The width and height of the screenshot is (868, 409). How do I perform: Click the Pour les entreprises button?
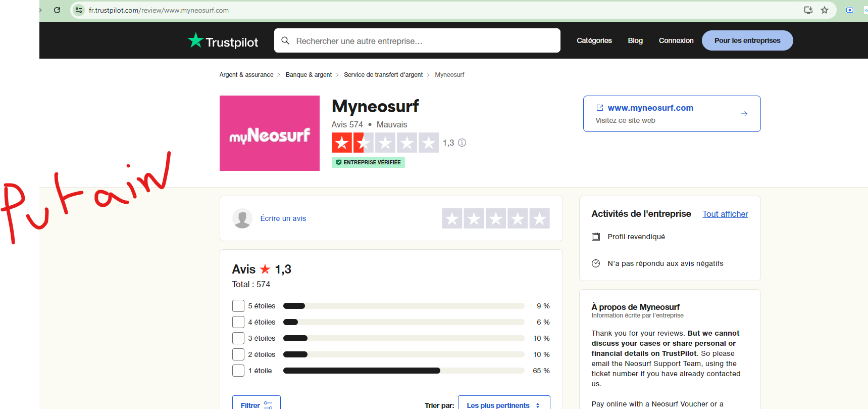(747, 40)
